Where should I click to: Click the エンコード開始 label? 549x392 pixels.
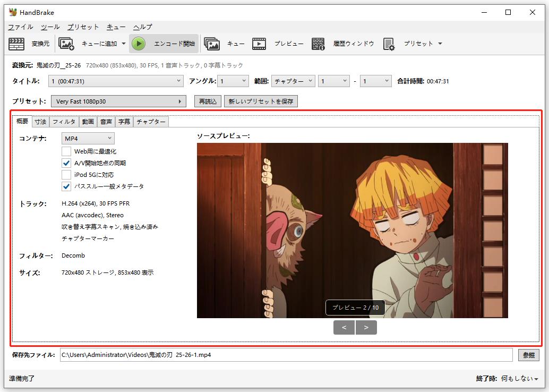click(174, 44)
